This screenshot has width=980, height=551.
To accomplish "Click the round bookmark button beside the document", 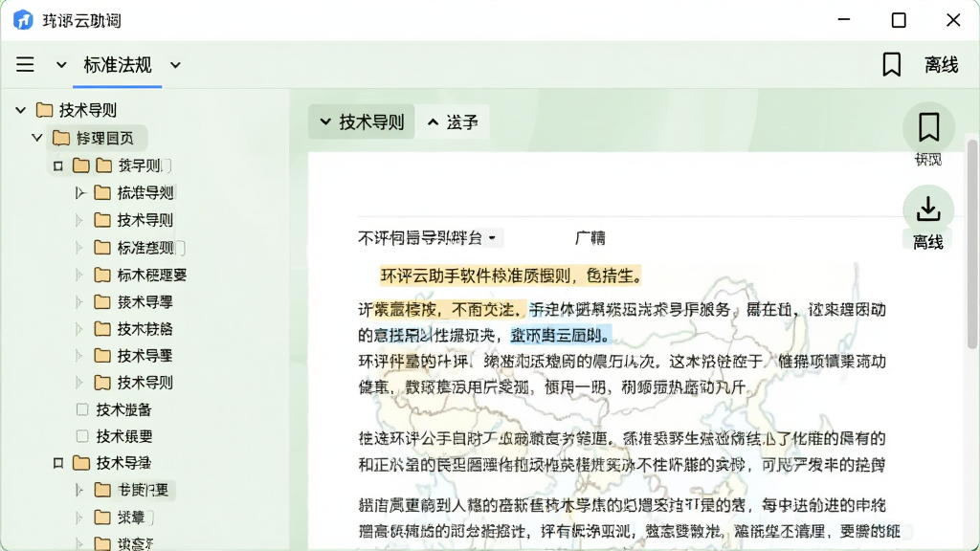I will (x=928, y=127).
